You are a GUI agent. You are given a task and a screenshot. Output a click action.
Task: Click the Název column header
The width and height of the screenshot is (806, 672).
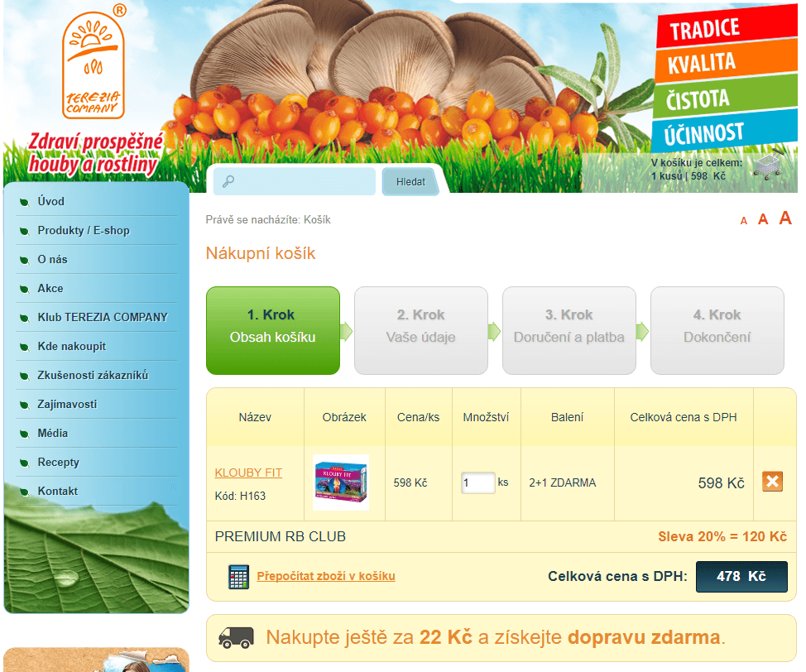tap(255, 417)
